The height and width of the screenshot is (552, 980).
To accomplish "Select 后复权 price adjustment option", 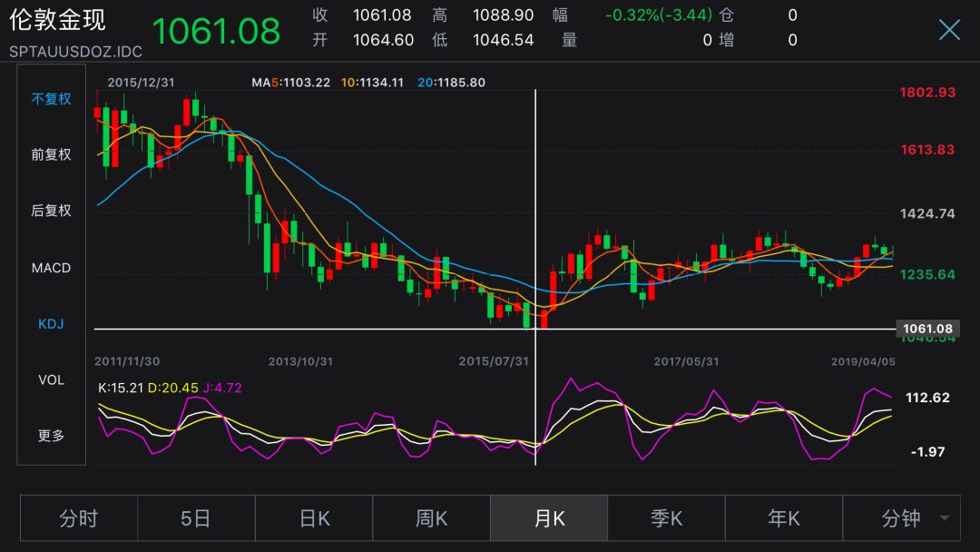I will pyautogui.click(x=51, y=211).
